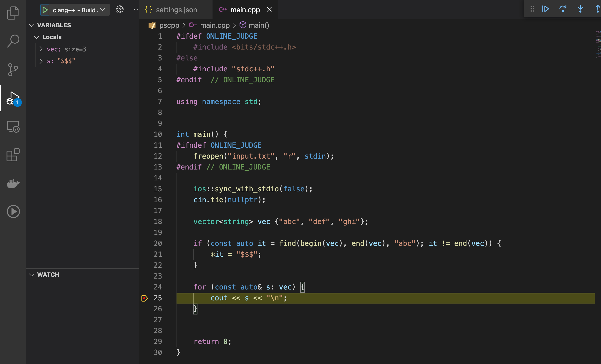Open the Extensions view icon
This screenshot has width=601, height=364.
pyautogui.click(x=13, y=155)
